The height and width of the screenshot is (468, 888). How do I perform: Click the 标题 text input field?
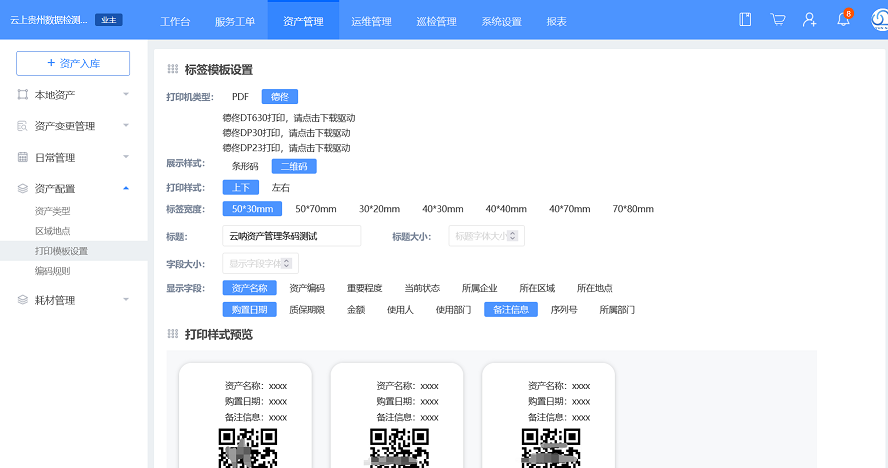point(291,236)
